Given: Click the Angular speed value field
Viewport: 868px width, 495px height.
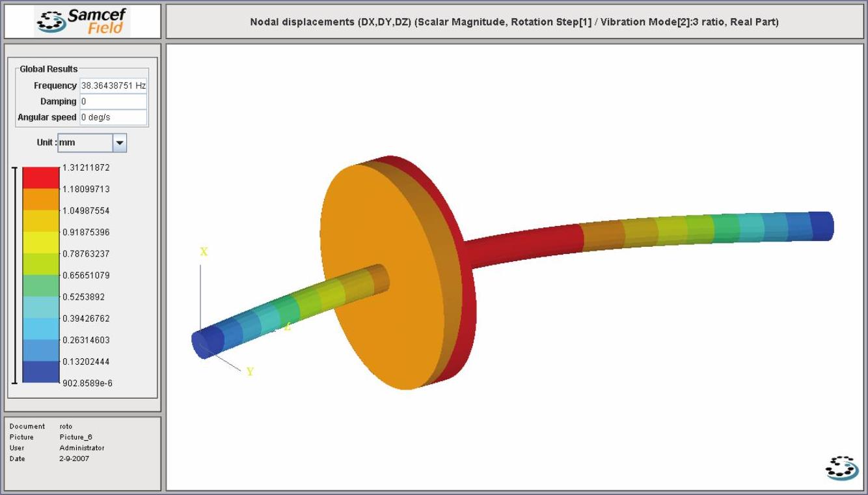Looking at the screenshot, I should (113, 117).
